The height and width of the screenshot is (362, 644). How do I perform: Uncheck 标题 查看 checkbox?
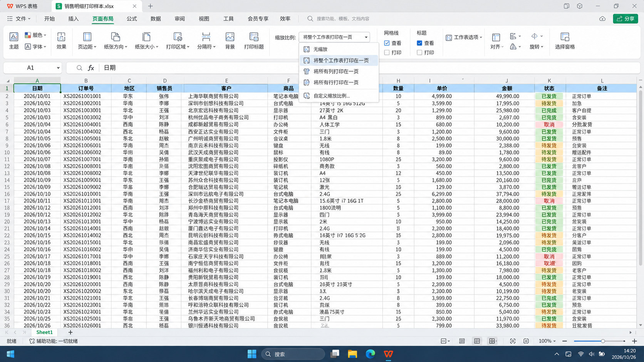tap(419, 43)
